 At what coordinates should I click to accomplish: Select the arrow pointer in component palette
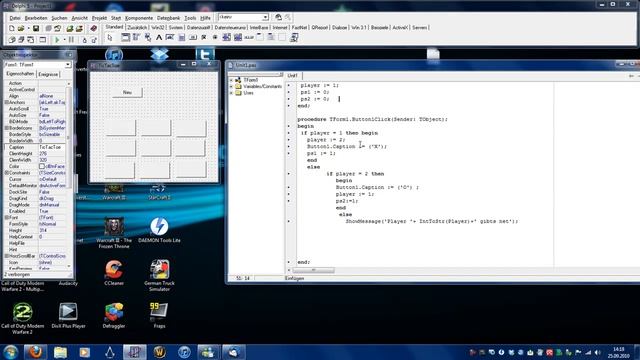click(110, 38)
